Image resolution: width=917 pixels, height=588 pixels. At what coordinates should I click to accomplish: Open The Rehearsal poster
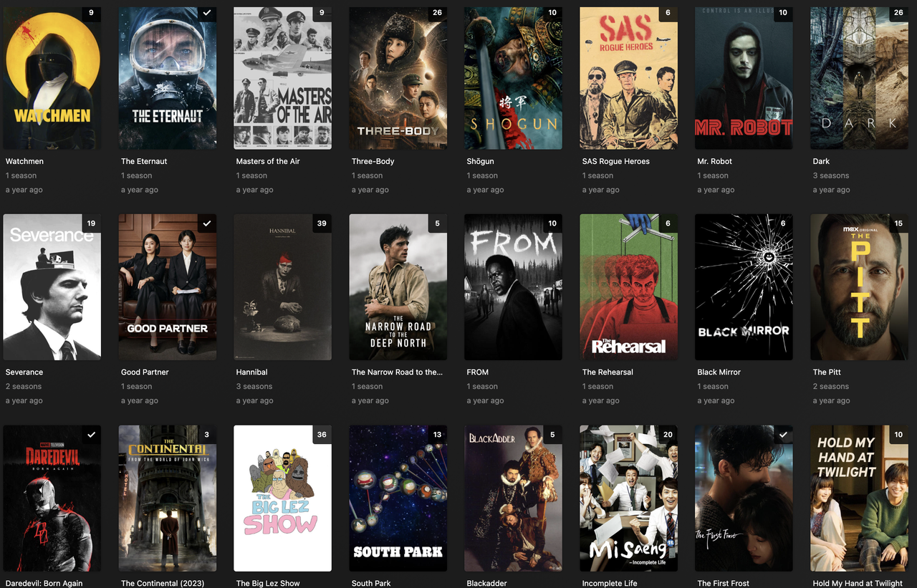tap(629, 287)
